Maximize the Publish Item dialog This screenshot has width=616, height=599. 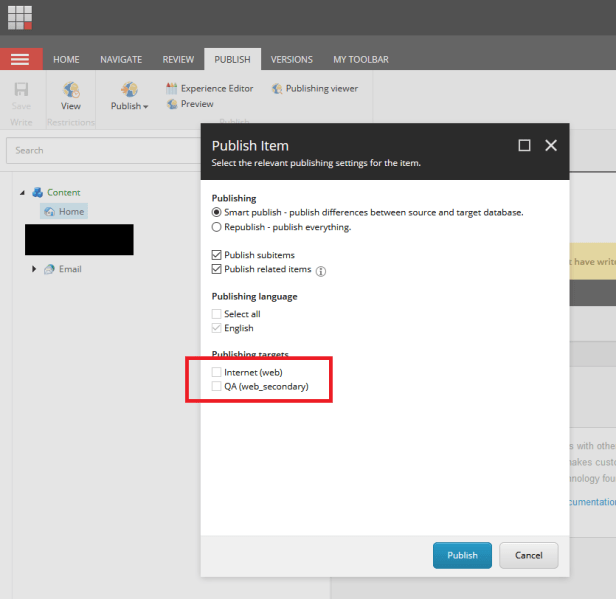pos(524,145)
